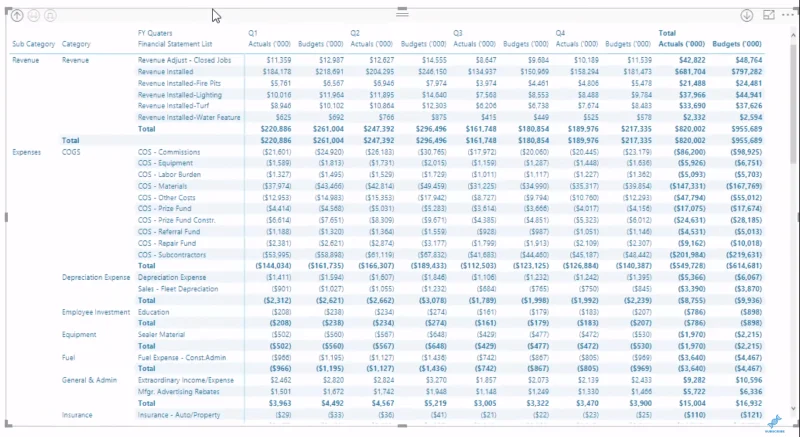Click COS - Equipment row label
This screenshot has width=800, height=437.
pos(165,163)
